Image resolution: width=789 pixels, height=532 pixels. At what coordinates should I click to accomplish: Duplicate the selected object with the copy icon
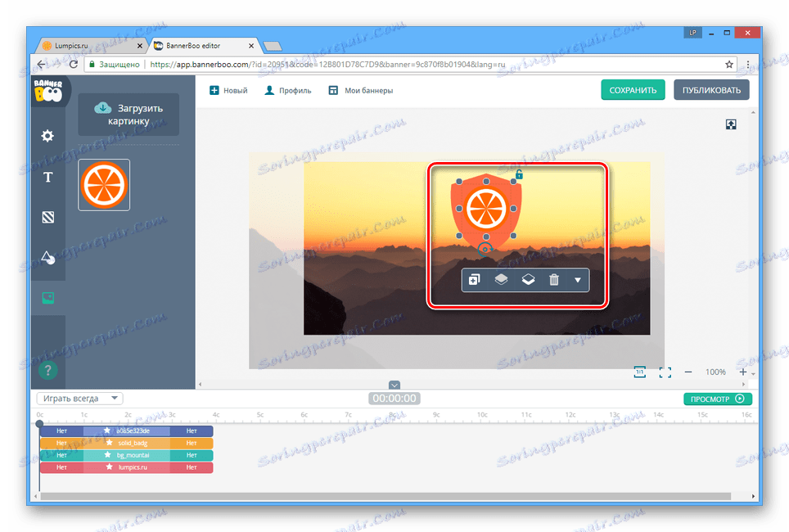coord(474,280)
